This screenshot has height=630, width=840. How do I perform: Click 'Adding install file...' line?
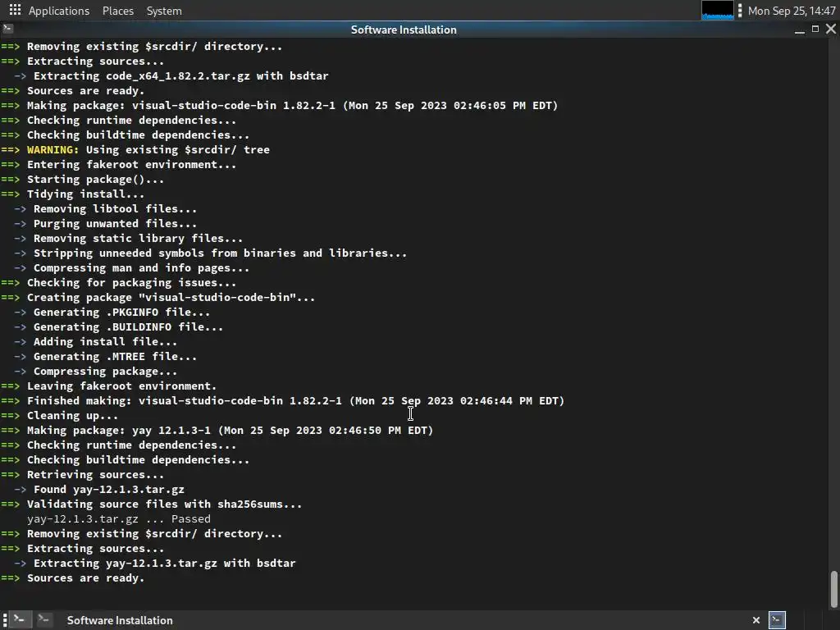105,342
